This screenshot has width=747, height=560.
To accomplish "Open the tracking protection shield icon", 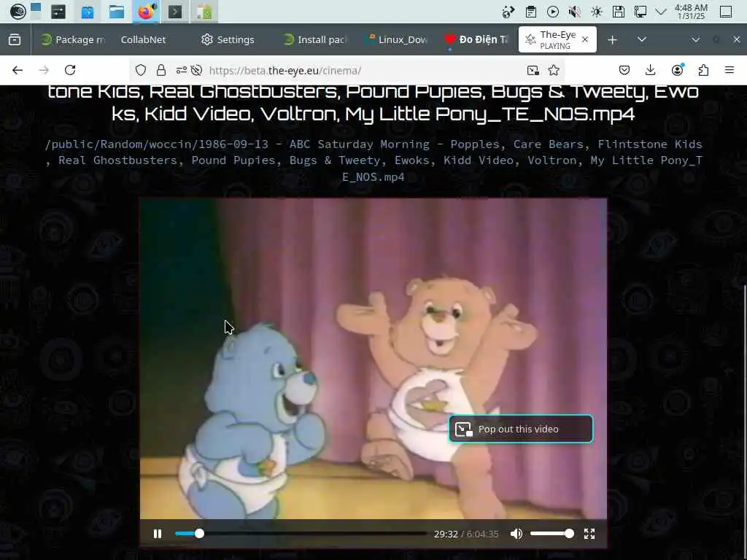I will pyautogui.click(x=141, y=71).
